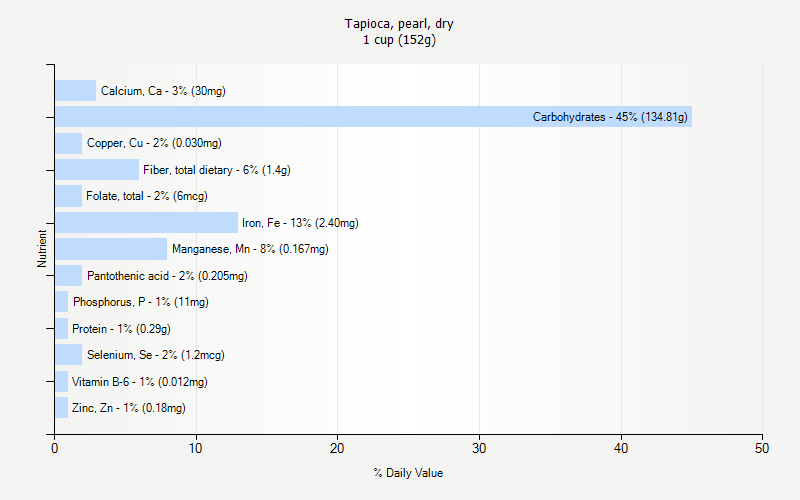Click the blue bar left of Manganese label
The image size is (800, 500).
point(111,249)
